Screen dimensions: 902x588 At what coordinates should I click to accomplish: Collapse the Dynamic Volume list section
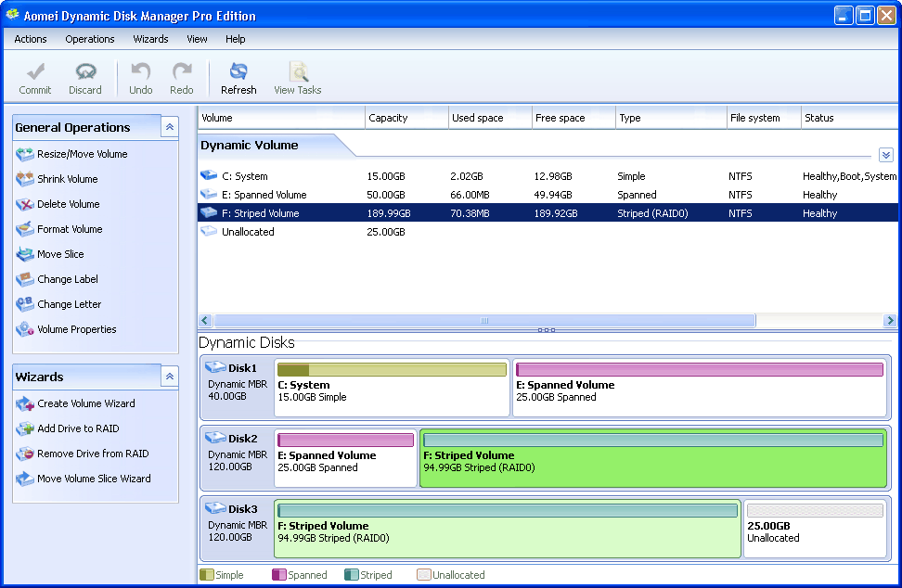(x=885, y=155)
